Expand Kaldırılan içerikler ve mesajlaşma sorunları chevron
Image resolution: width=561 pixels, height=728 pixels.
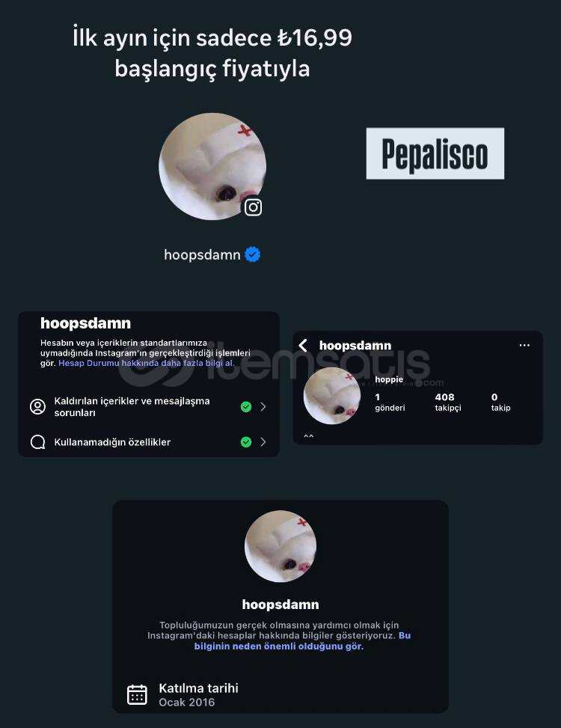pos(263,407)
